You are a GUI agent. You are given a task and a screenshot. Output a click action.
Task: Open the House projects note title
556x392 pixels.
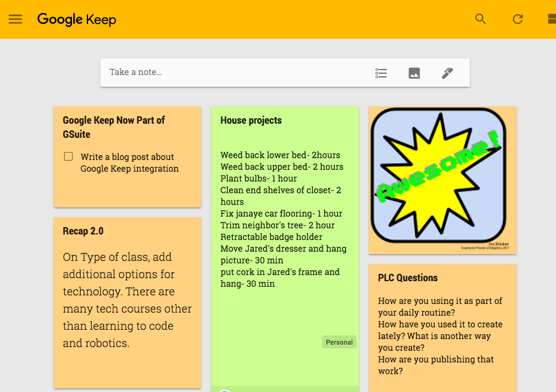click(x=251, y=120)
